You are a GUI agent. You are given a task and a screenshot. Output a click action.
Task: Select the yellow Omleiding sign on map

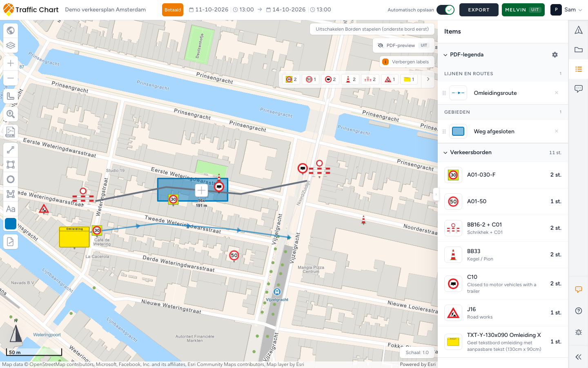74,237
